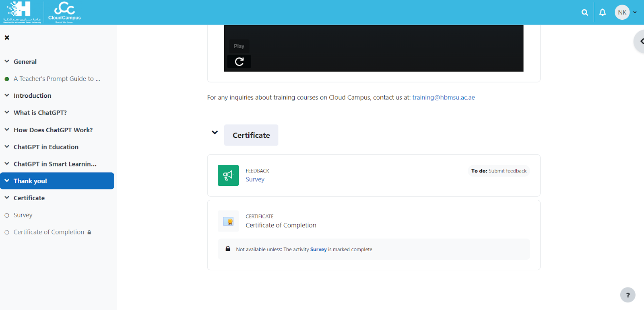Go to the General section in the sidebar
Screen dimensions: 644x310
[x=25, y=62]
